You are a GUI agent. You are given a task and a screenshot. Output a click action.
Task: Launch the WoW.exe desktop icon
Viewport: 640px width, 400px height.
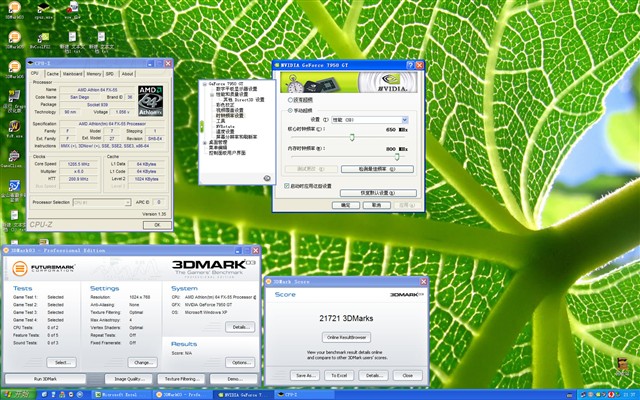[x=14, y=128]
